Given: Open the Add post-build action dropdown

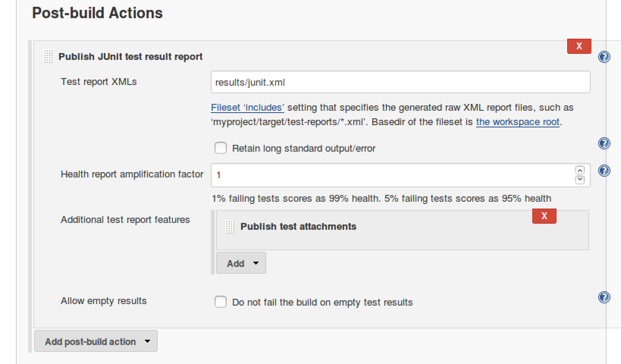Looking at the screenshot, I should tap(96, 341).
